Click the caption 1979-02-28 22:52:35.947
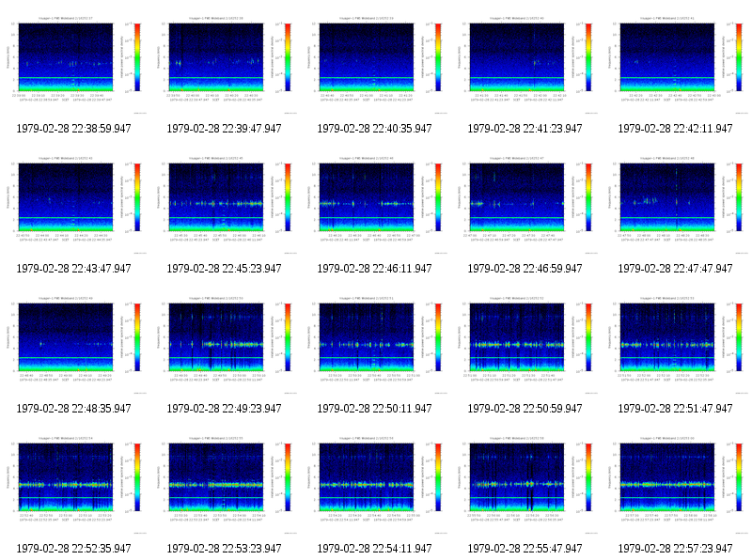752x560 pixels. [74, 549]
